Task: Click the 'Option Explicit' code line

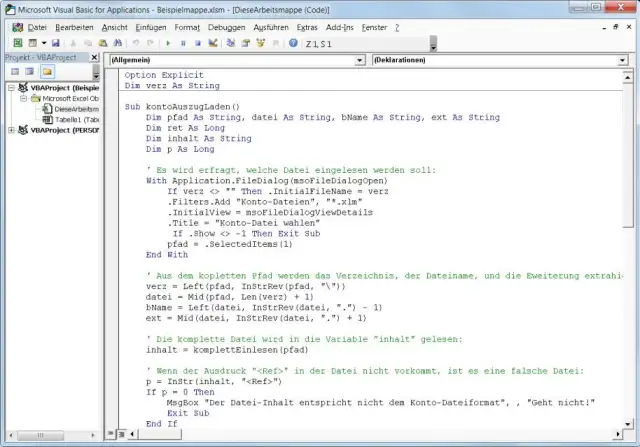Action: pos(164,75)
